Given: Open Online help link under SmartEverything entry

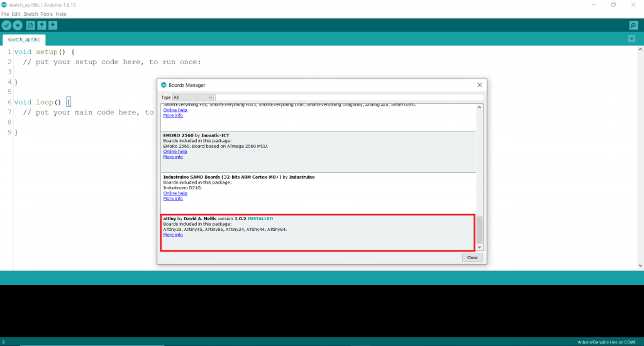Looking at the screenshot, I should pyautogui.click(x=175, y=110).
